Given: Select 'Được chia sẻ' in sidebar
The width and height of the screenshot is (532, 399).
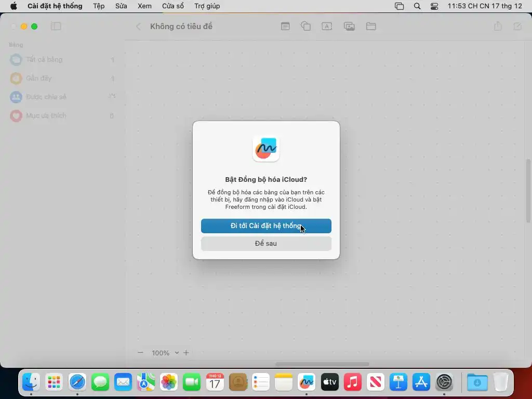Looking at the screenshot, I should tap(62, 97).
